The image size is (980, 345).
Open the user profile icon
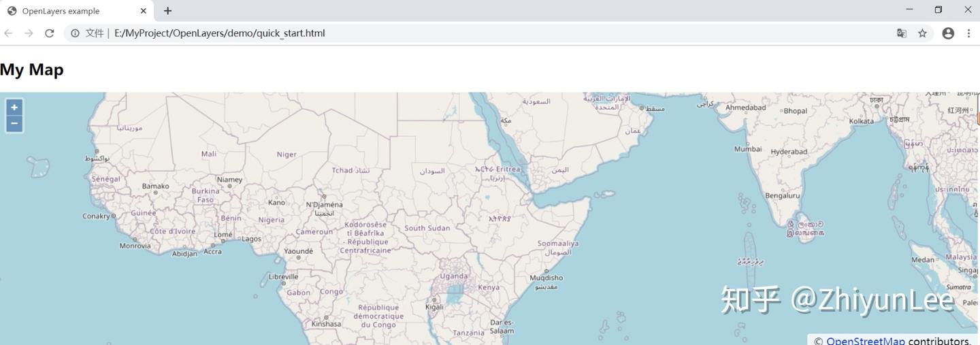(947, 33)
